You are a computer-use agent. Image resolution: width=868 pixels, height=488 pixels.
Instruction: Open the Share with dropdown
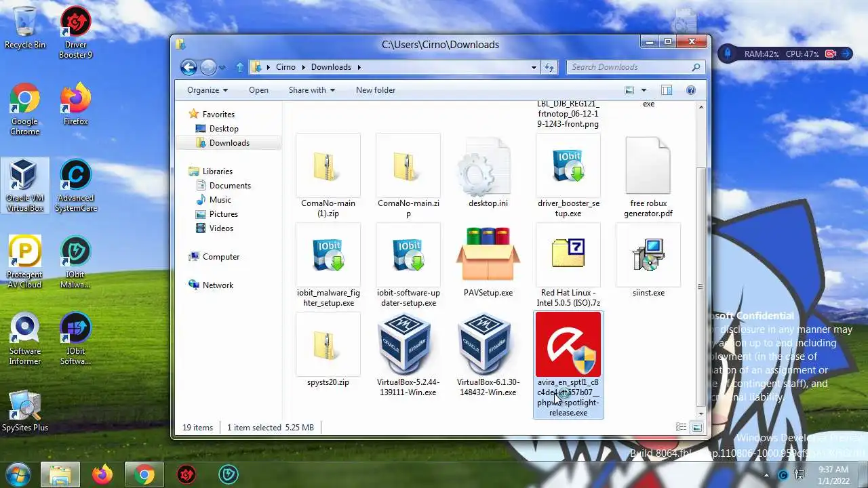[312, 90]
